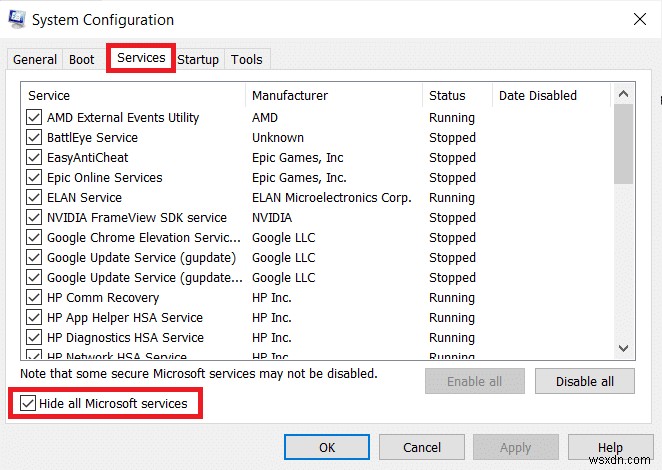Click the scrollbar up arrow in services list
Viewport: 662px width, 470px height.
point(623,94)
